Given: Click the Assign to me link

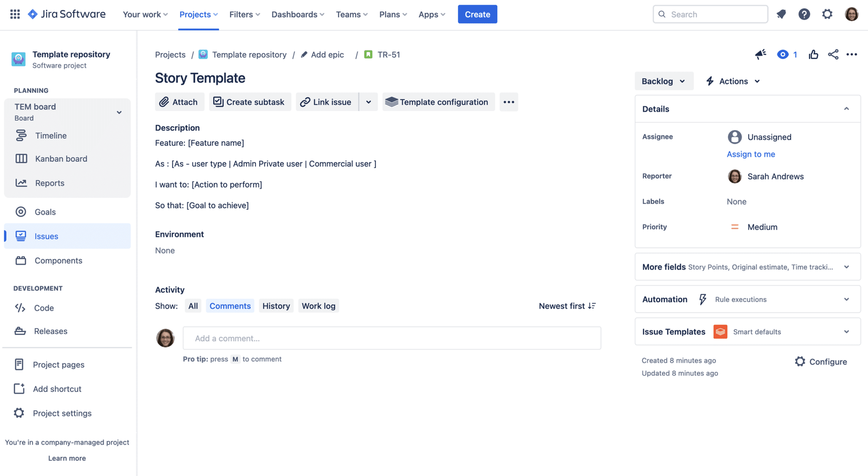Looking at the screenshot, I should coord(750,154).
